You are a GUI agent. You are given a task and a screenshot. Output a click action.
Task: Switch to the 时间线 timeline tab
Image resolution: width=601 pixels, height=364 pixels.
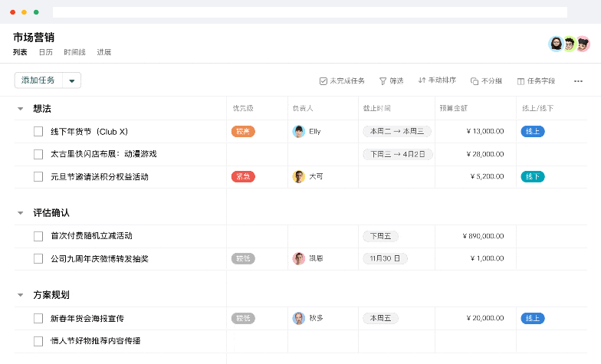(74, 52)
